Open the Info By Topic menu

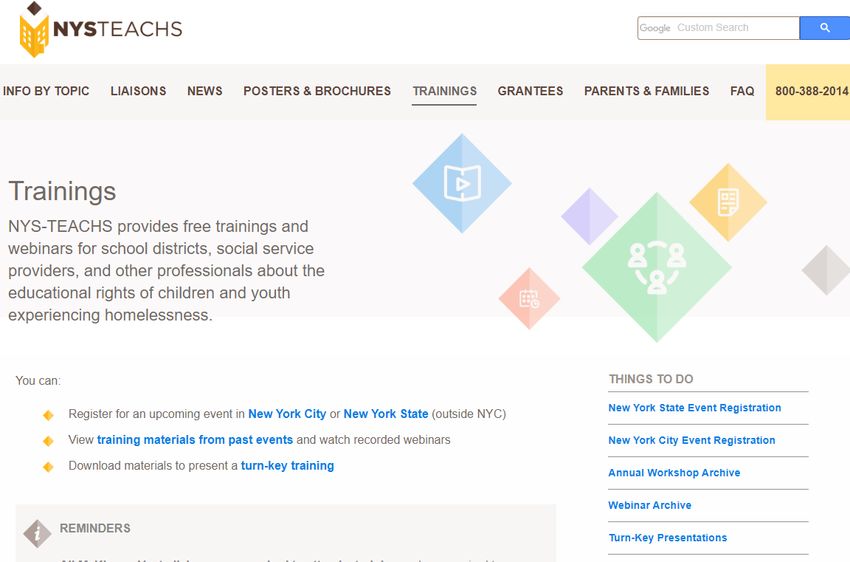[x=46, y=91]
